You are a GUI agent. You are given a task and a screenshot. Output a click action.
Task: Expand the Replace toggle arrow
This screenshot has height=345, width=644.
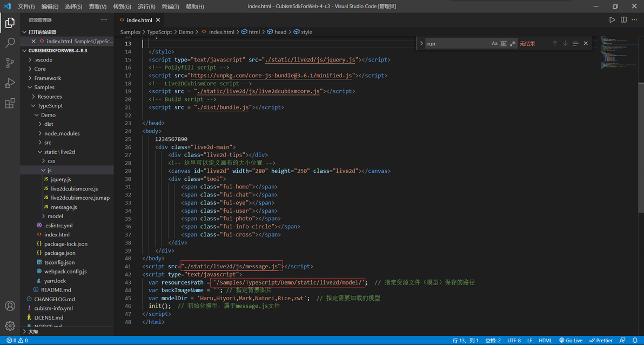click(x=421, y=44)
